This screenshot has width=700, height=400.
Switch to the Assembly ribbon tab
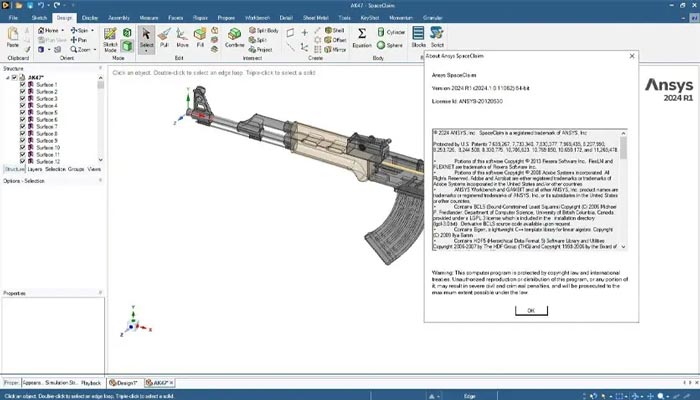coord(119,18)
